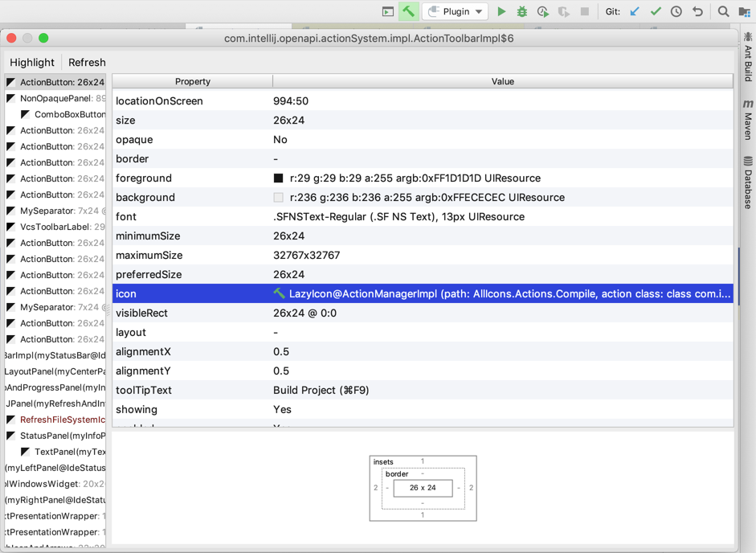Image resolution: width=756 pixels, height=553 pixels.
Task: Start debugging with the green bug icon
Action: pos(522,12)
